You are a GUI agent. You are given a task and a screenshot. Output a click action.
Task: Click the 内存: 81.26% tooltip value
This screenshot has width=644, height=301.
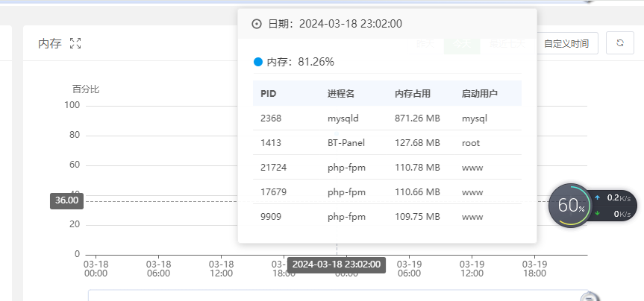pyautogui.click(x=300, y=62)
